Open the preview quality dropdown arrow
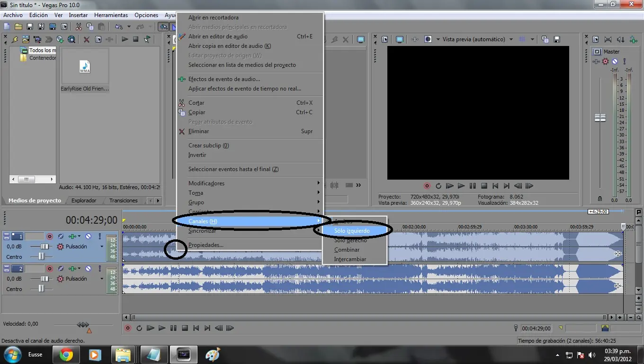The image size is (644, 364). point(511,39)
